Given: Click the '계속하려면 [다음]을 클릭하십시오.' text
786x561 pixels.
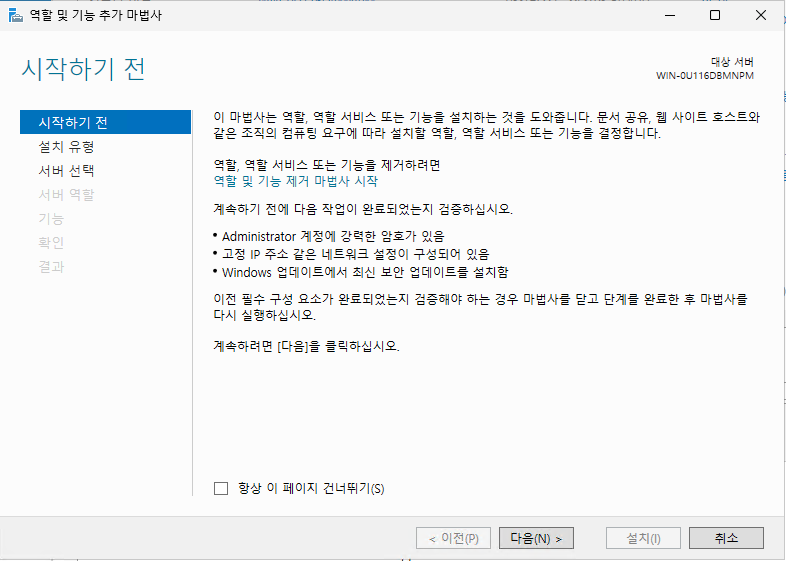Looking at the screenshot, I should click(x=307, y=346).
